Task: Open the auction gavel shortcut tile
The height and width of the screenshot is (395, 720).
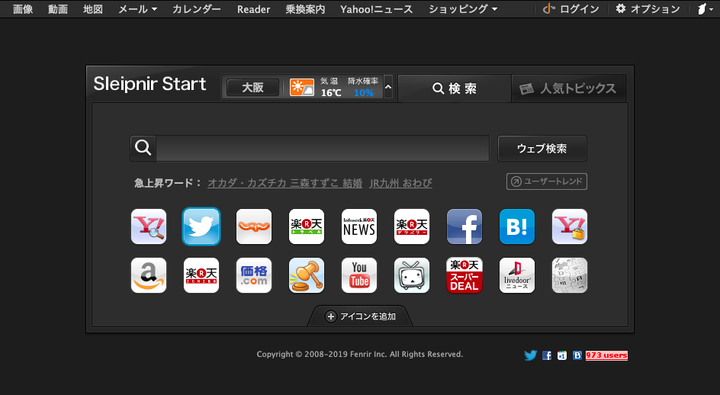Action: (306, 275)
